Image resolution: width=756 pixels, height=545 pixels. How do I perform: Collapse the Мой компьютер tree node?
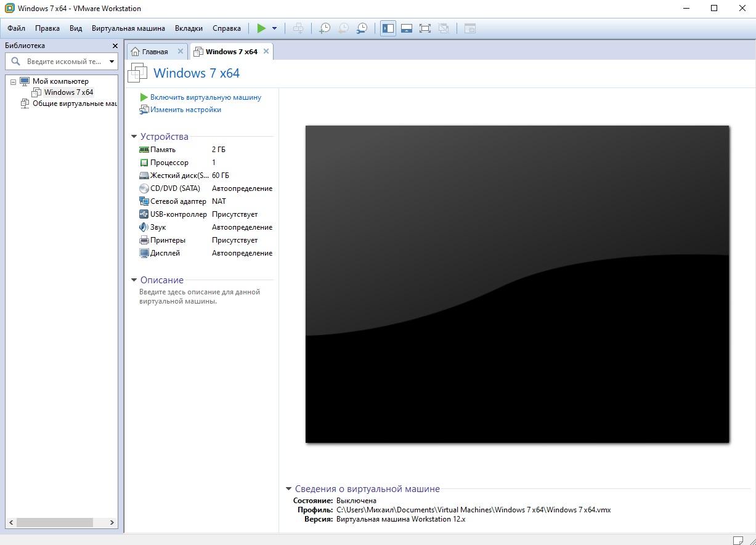(x=13, y=82)
